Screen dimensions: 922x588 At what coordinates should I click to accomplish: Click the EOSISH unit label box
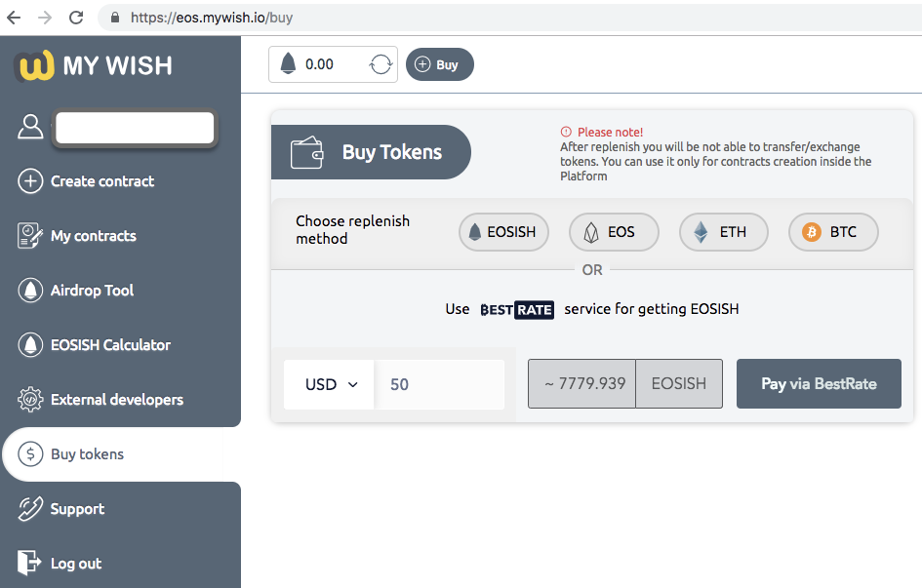tap(679, 383)
